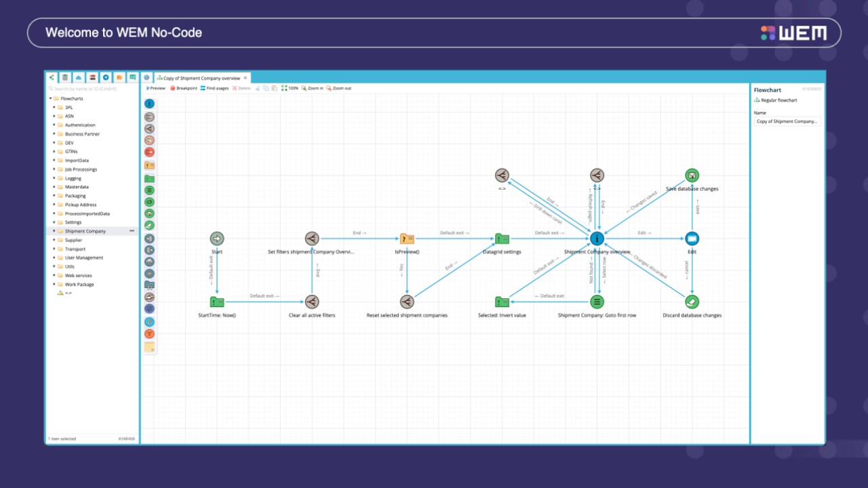This screenshot has height=488, width=868.
Task: Open the orange folder tab icon
Action: (119, 77)
